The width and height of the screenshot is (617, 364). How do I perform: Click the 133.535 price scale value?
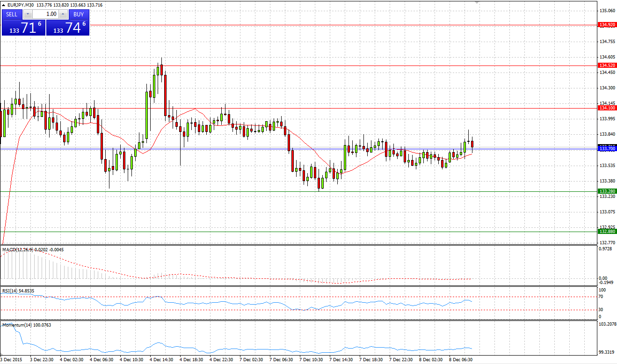tap(607, 165)
